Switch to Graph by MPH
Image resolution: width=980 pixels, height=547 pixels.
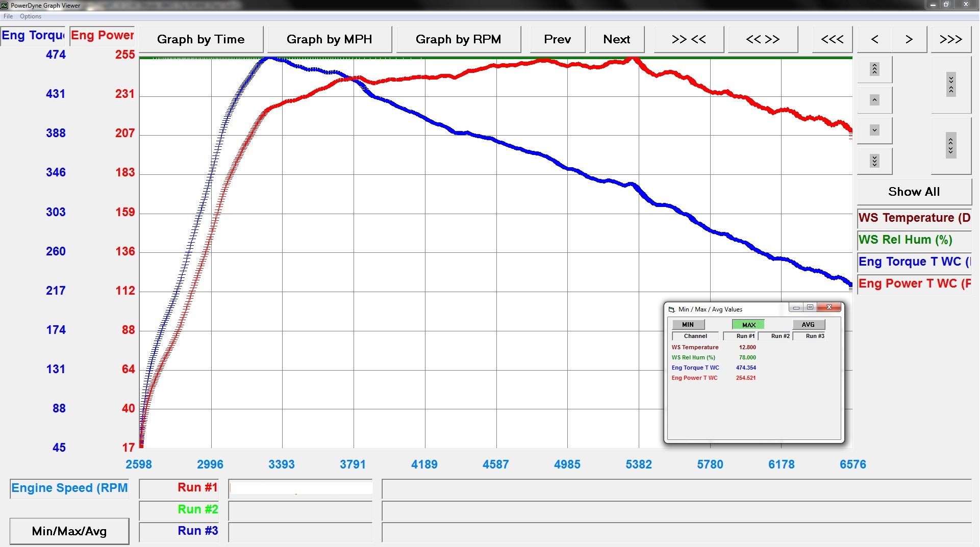[329, 39]
